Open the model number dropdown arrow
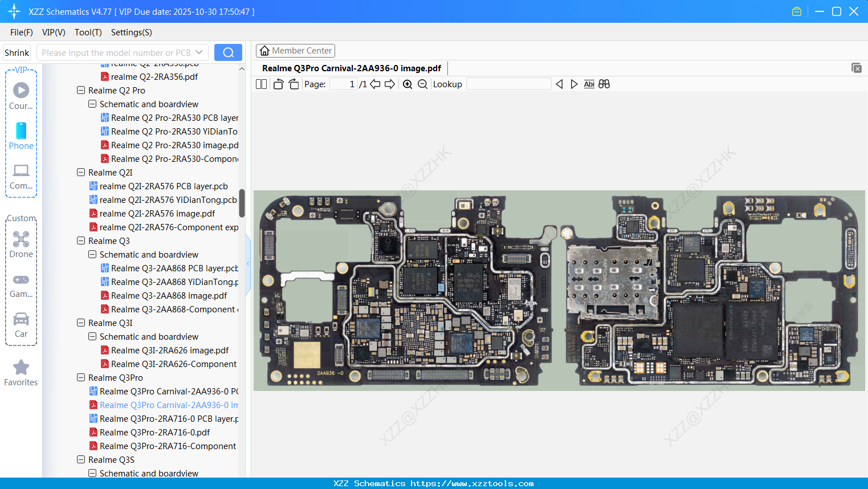 point(199,52)
